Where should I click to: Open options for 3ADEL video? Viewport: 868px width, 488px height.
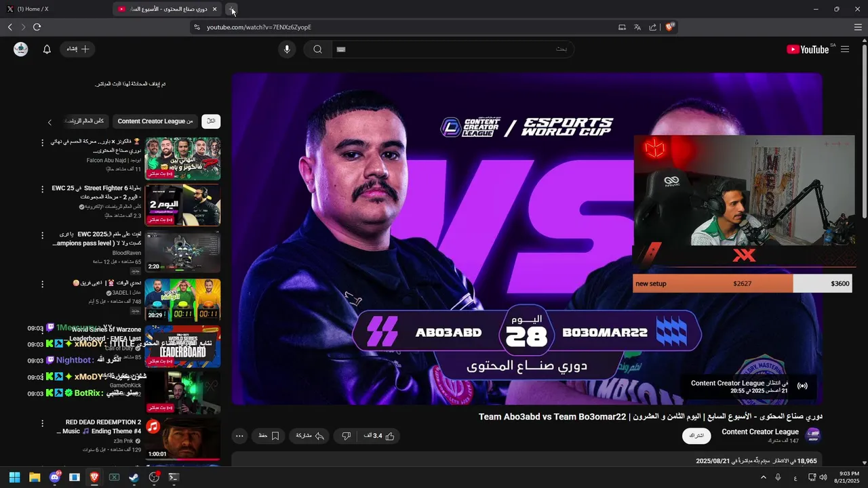click(x=42, y=284)
